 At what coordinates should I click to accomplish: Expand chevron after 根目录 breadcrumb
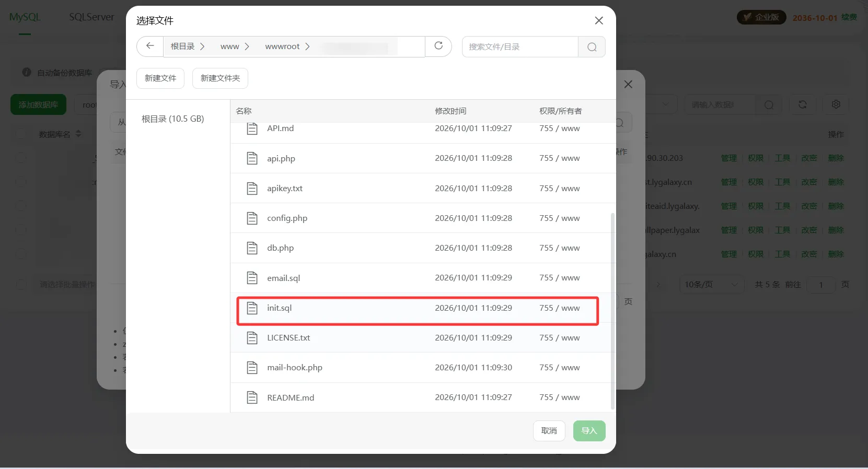(x=202, y=46)
